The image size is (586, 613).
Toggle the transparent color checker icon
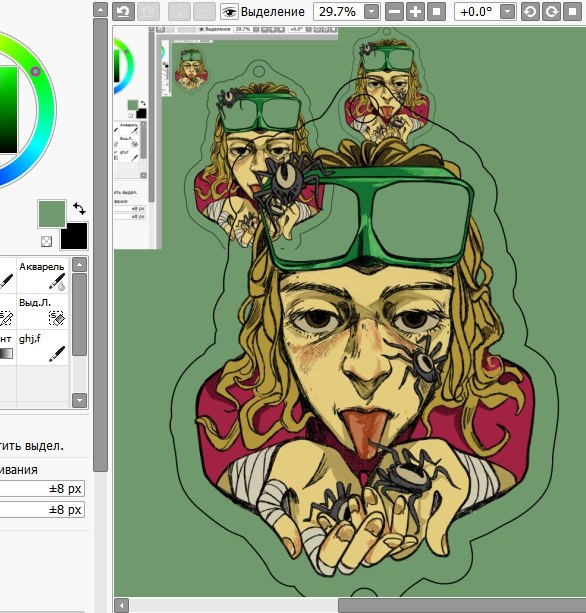coord(47,241)
